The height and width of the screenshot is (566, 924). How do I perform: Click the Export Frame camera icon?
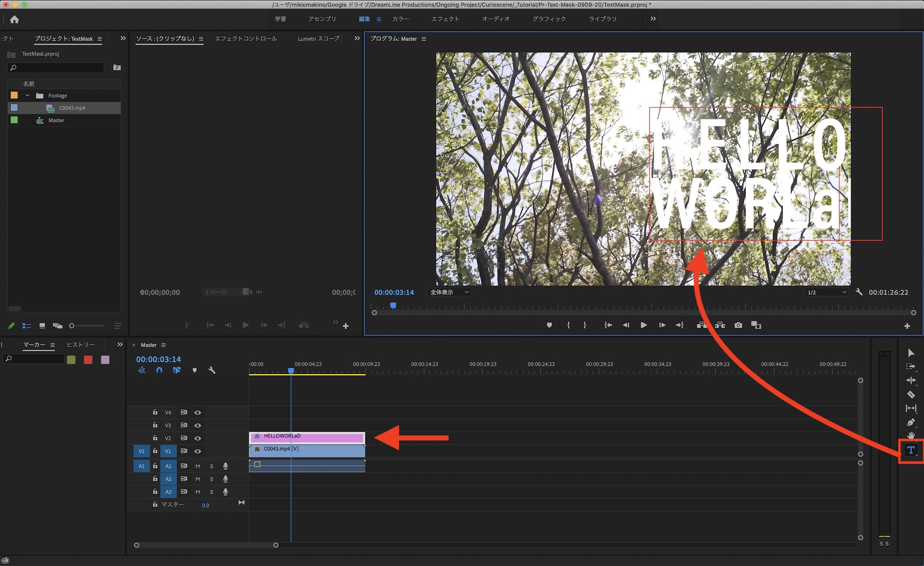[x=738, y=325]
